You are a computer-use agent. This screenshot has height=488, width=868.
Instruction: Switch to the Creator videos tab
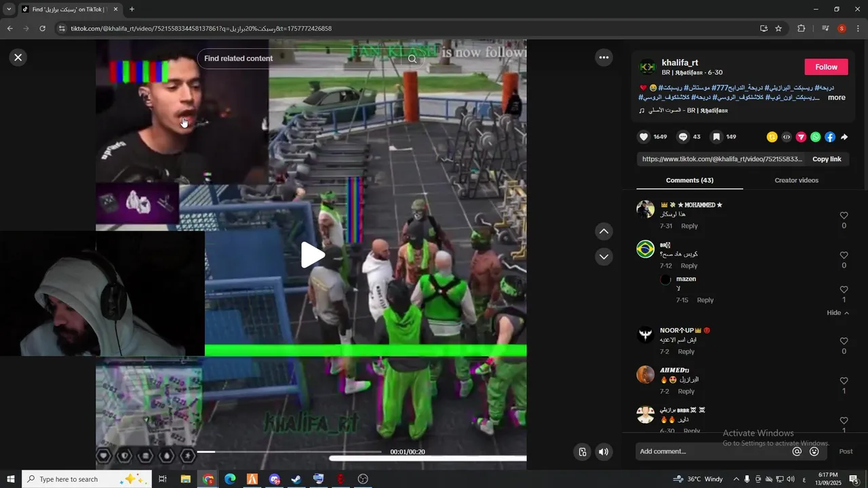pyautogui.click(x=796, y=180)
